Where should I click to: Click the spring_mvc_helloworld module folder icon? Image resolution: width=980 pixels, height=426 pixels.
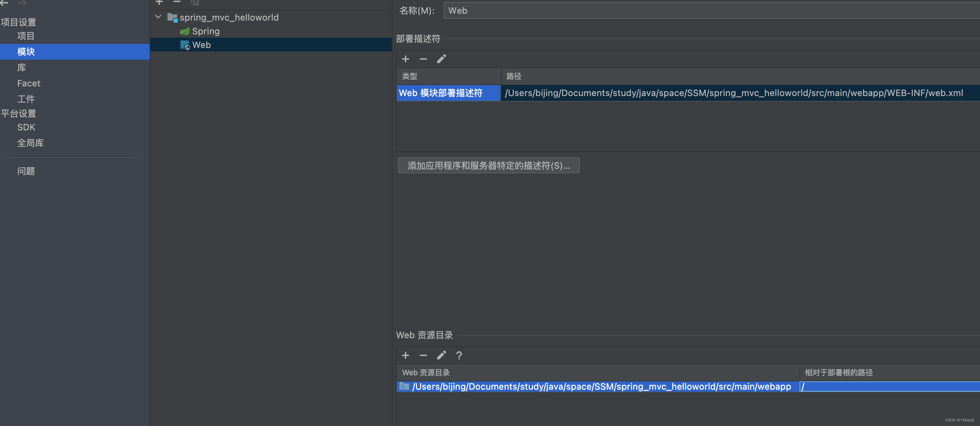click(x=172, y=17)
